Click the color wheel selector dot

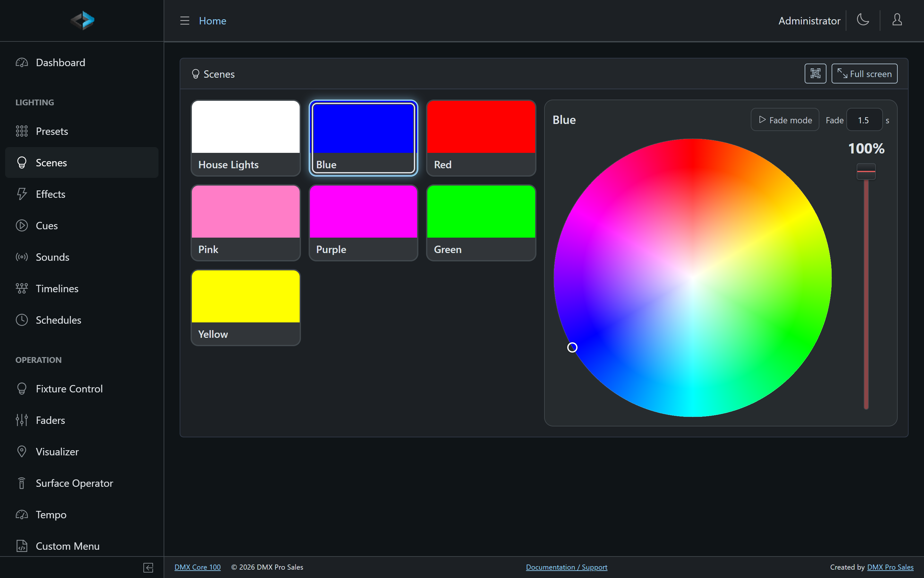(x=572, y=347)
